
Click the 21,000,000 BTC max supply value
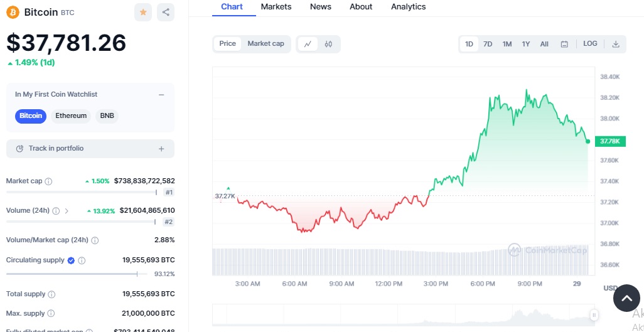click(x=148, y=314)
